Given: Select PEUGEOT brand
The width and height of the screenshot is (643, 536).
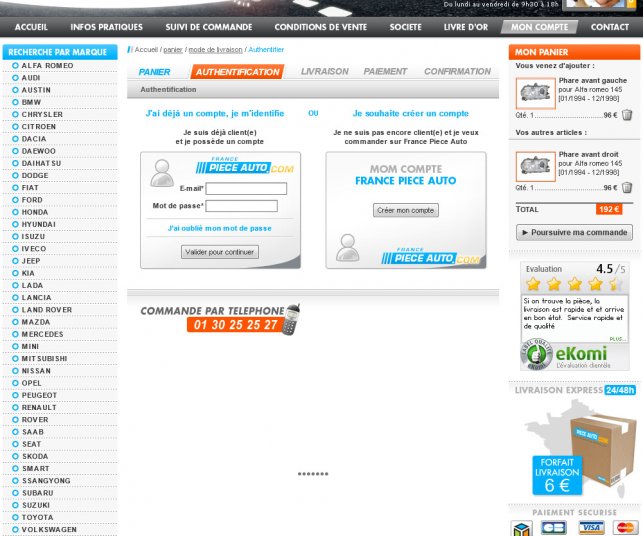Looking at the screenshot, I should coord(39,395).
